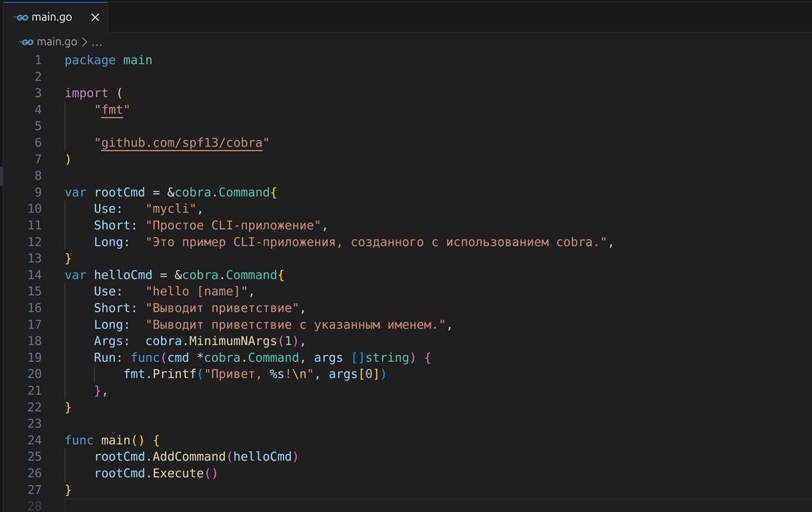Open the underlined "fmt" import link
Image resolution: width=812 pixels, height=512 pixels.
tap(112, 110)
